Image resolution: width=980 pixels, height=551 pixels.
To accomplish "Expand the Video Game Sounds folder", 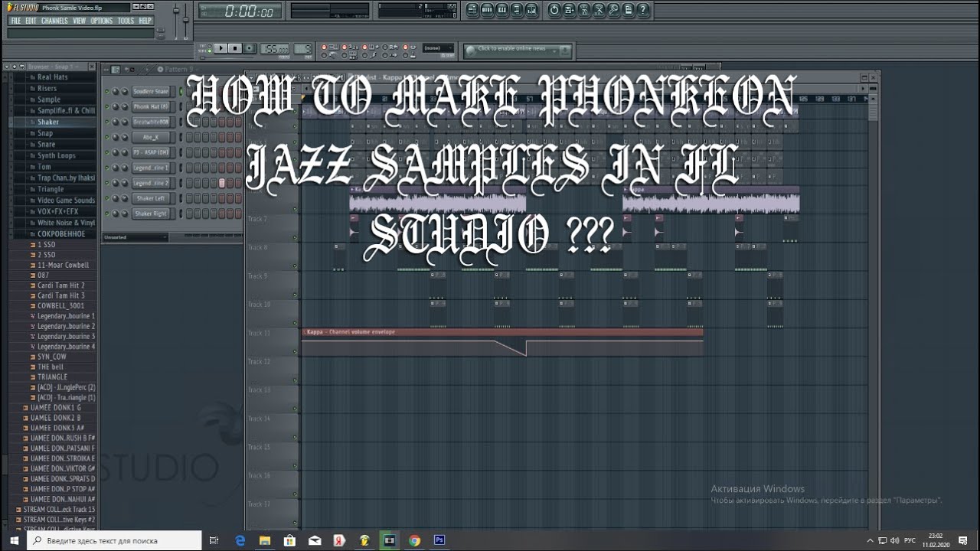I will pos(66,201).
